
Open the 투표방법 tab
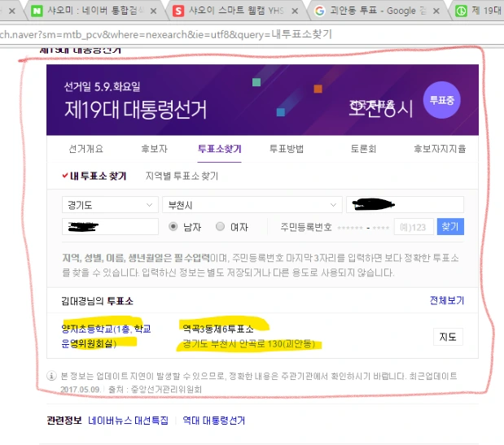click(x=287, y=149)
